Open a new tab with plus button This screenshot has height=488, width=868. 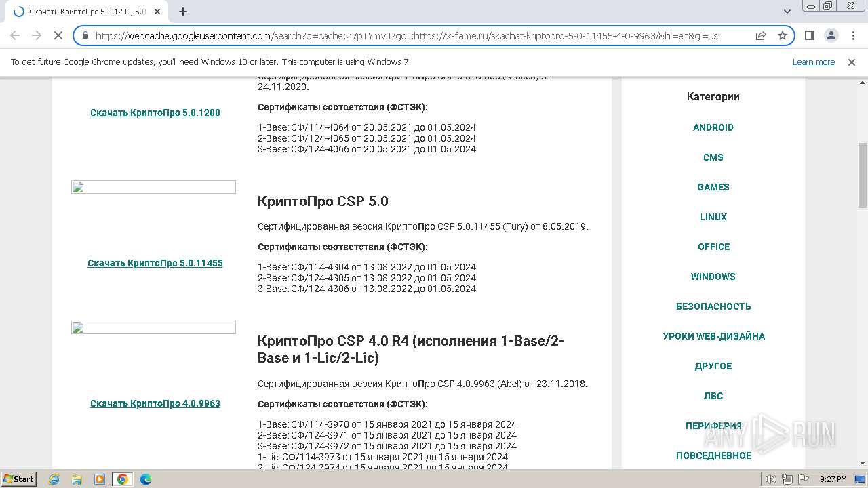click(x=183, y=12)
